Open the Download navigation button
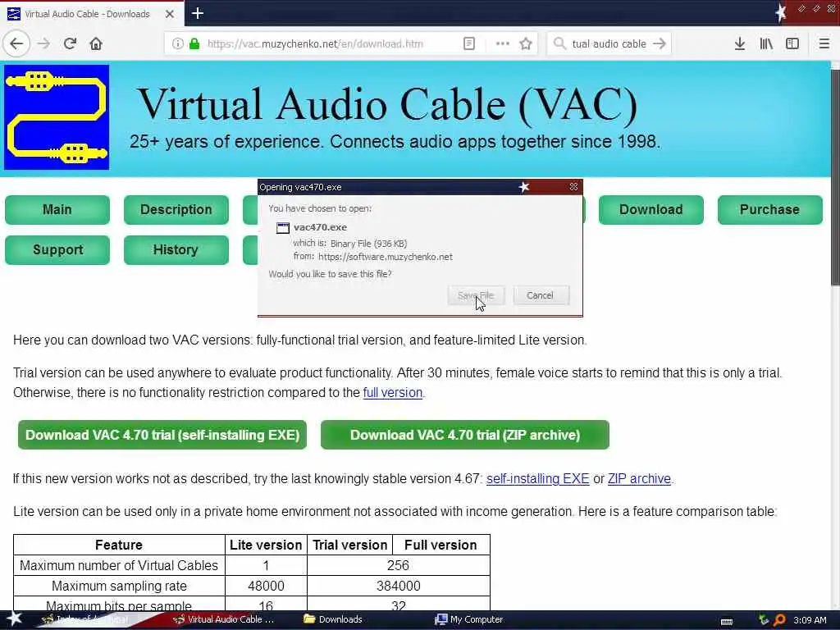840x630 pixels. pos(651,209)
